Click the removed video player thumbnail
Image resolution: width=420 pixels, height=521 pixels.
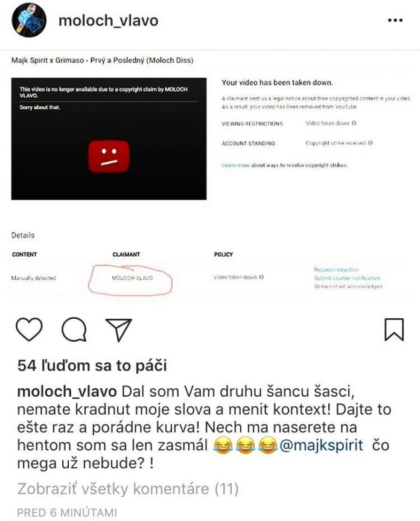pos(109,139)
